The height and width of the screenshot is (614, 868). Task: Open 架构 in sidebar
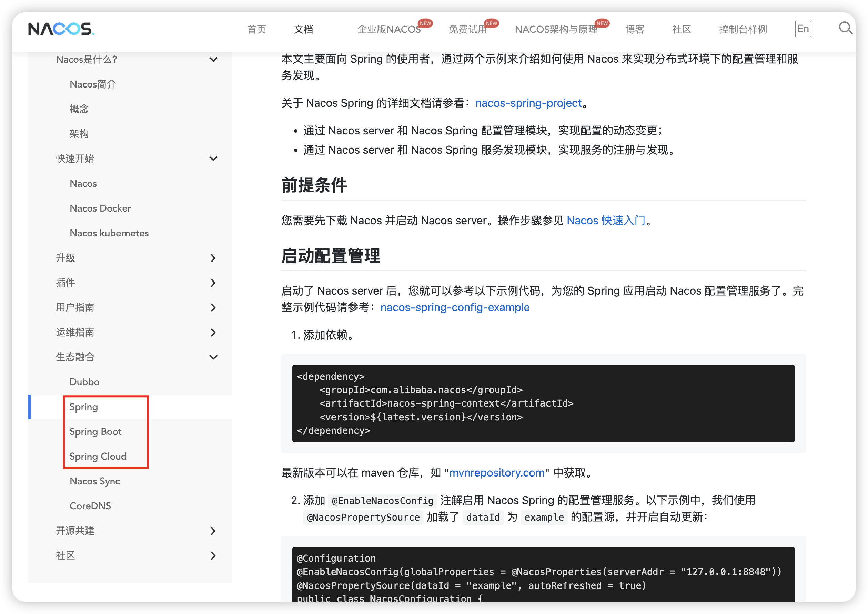click(79, 134)
